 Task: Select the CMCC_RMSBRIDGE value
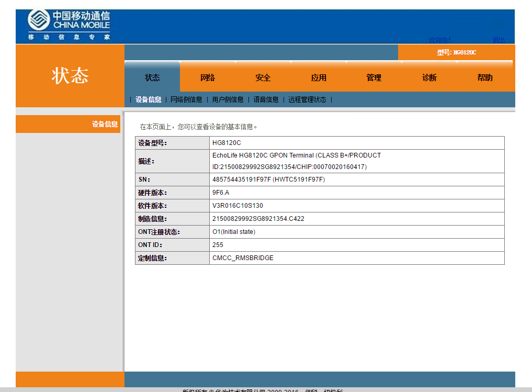point(243,258)
